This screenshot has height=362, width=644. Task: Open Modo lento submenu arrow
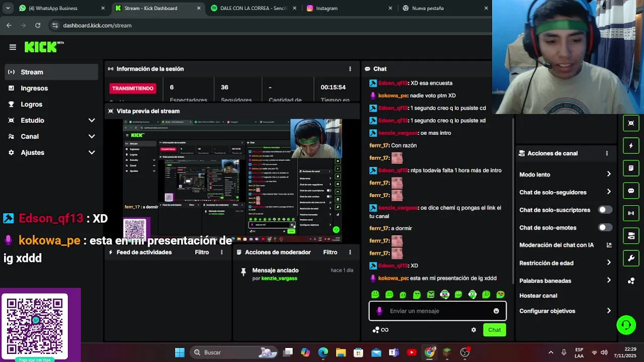tap(609, 174)
